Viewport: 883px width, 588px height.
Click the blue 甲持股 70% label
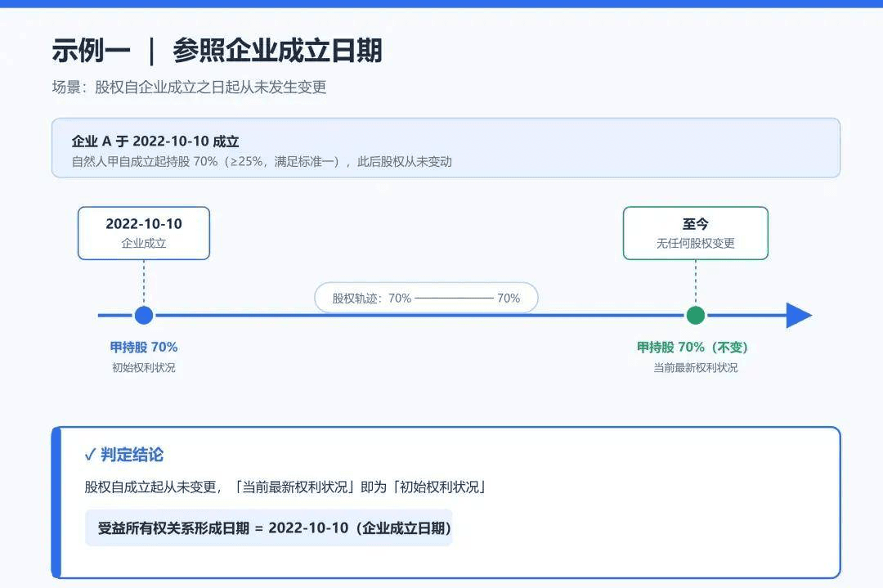[144, 347]
